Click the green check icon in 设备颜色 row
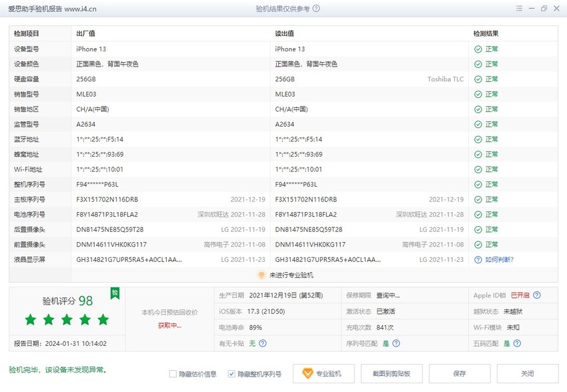567x392 pixels. click(x=478, y=64)
